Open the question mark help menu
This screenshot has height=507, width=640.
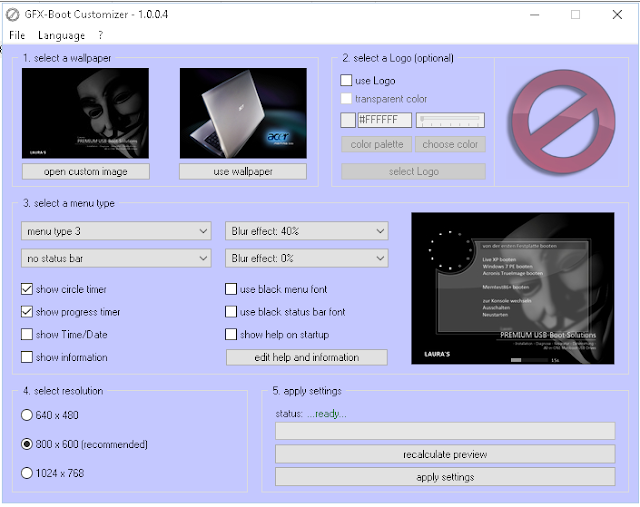click(x=100, y=36)
